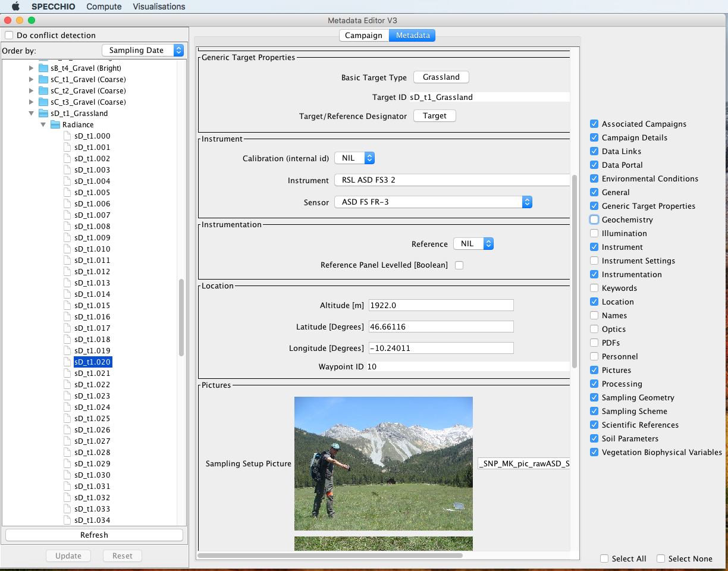Click the Target designator button
Screen dimensions: 728x571
[x=435, y=115]
